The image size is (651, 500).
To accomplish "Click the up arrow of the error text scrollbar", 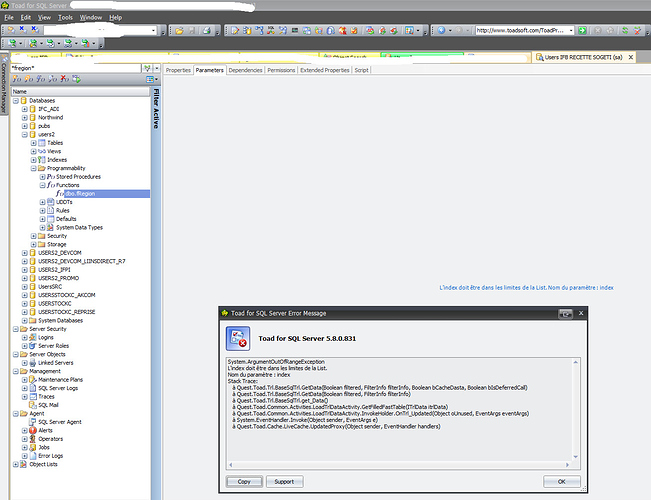I will click(x=575, y=363).
